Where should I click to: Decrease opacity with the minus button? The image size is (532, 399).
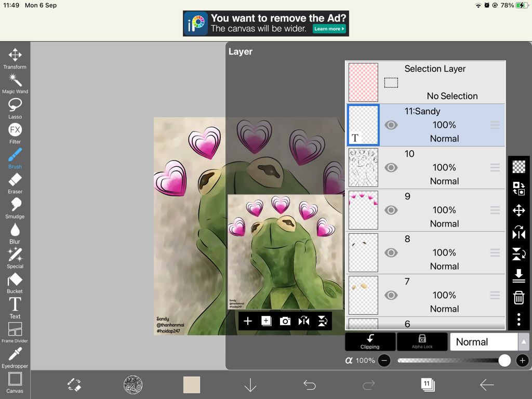click(x=384, y=361)
